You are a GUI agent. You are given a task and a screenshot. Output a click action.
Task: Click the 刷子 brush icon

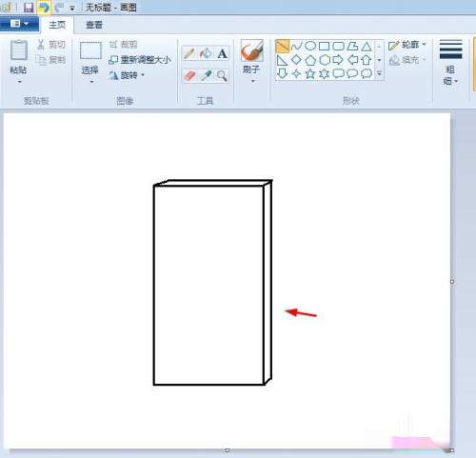coord(252,50)
